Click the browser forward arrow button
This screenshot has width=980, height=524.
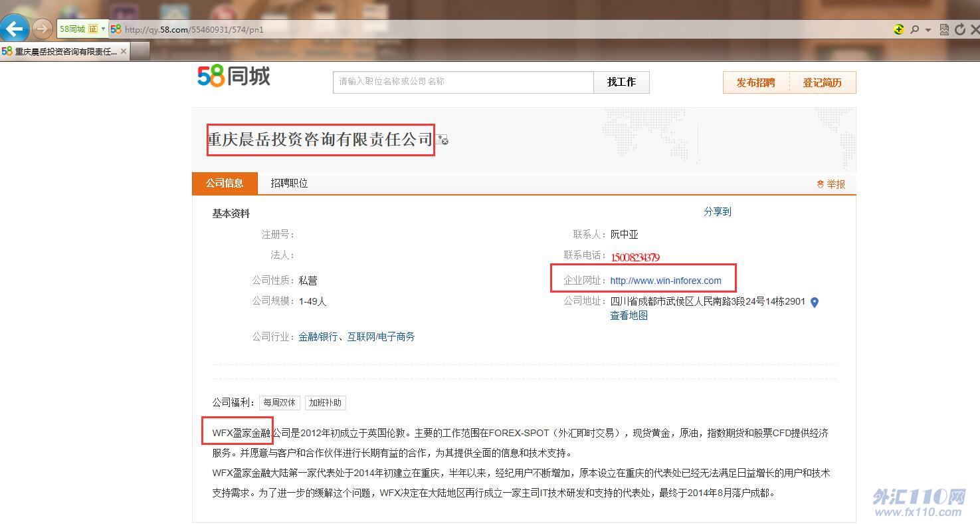click(42, 29)
